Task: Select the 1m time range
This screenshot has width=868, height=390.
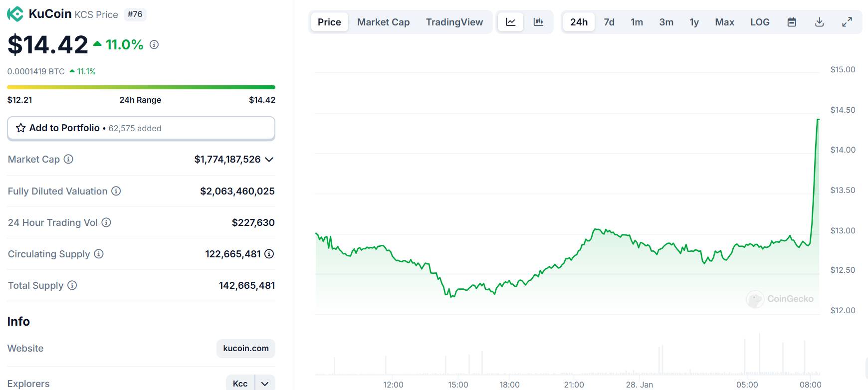Action: point(637,22)
